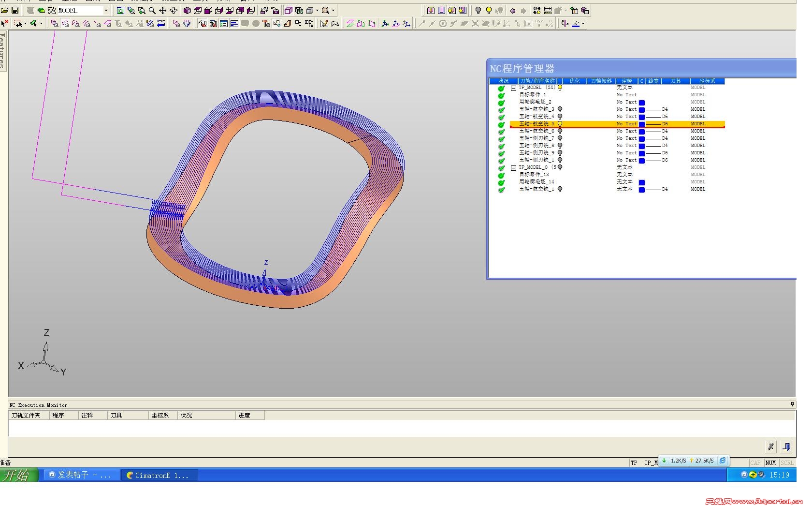
Task: Open the cube-with-cursor dropdown arrow
Action: (x=333, y=10)
